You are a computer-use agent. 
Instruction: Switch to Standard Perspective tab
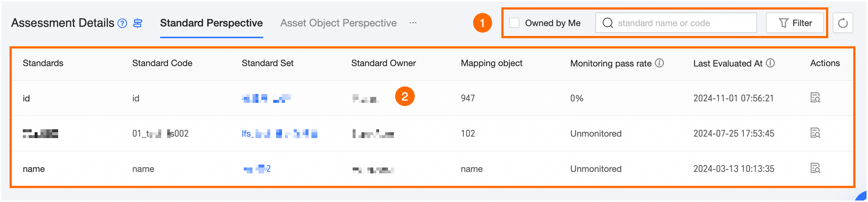pyautogui.click(x=211, y=23)
